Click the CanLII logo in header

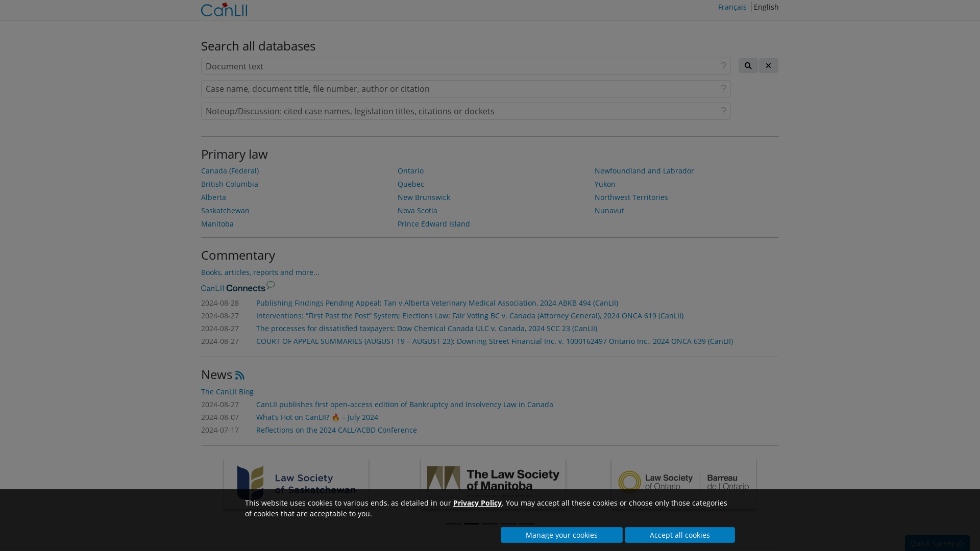224,9
